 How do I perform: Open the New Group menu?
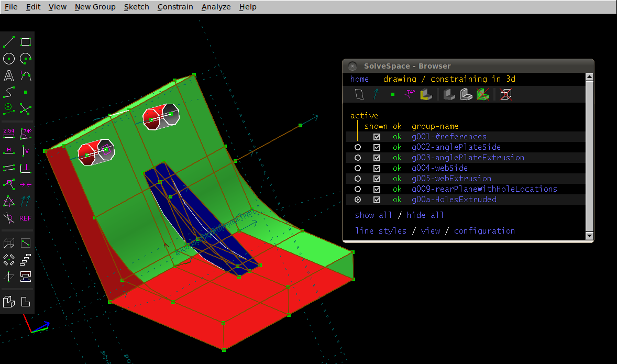tap(95, 7)
